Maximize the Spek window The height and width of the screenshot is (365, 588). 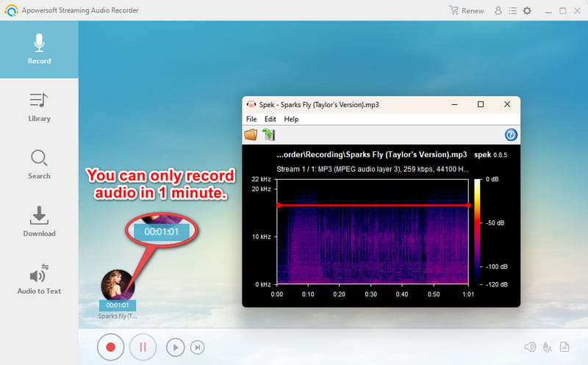pos(481,104)
